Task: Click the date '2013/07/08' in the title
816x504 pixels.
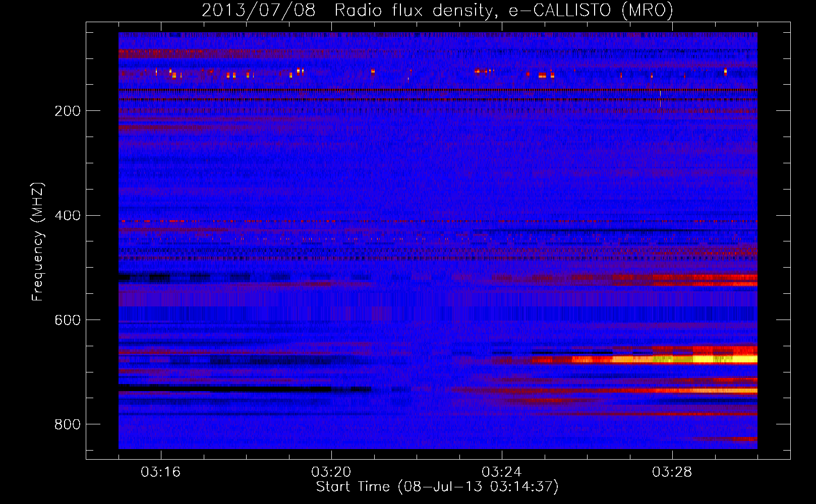Action: 259,10
